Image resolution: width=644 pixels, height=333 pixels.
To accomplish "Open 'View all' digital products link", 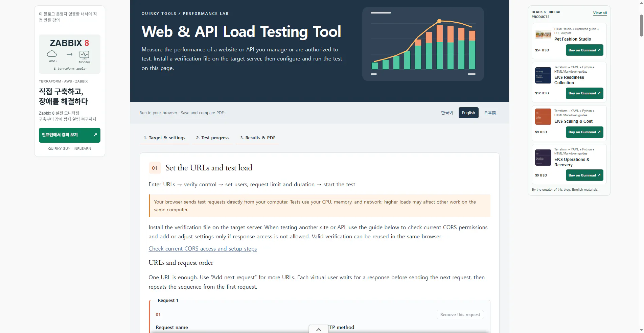I will coord(600,13).
